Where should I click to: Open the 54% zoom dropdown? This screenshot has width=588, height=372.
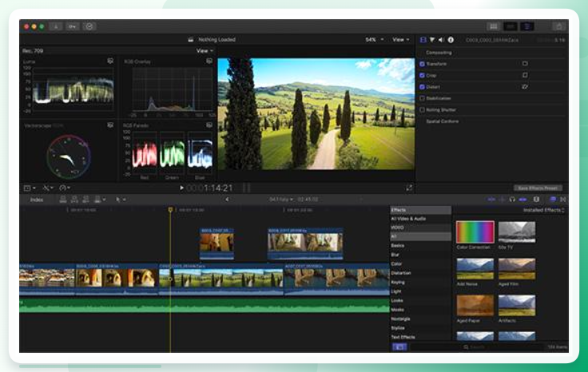[375, 39]
